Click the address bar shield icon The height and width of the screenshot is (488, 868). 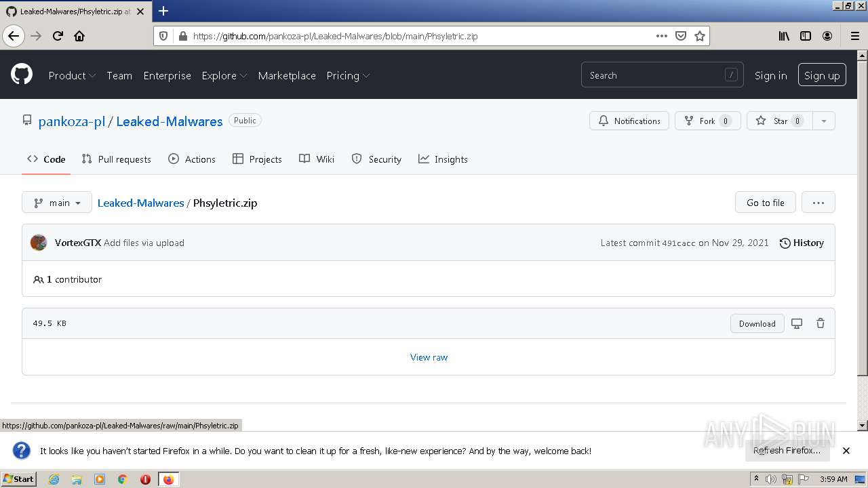pyautogui.click(x=164, y=36)
